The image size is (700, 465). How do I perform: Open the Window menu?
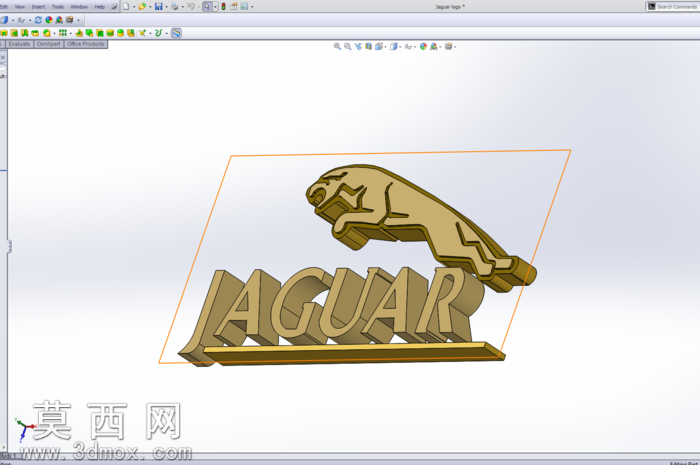pos(79,7)
